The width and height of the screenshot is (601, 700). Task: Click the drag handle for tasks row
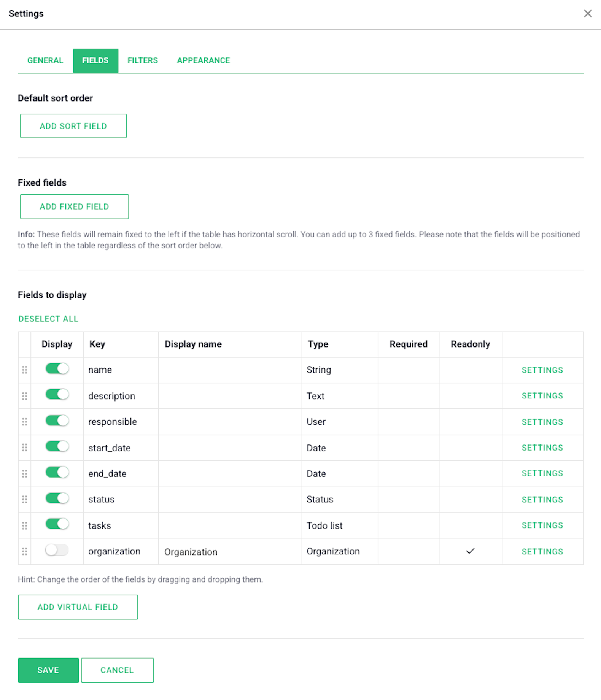click(x=25, y=525)
